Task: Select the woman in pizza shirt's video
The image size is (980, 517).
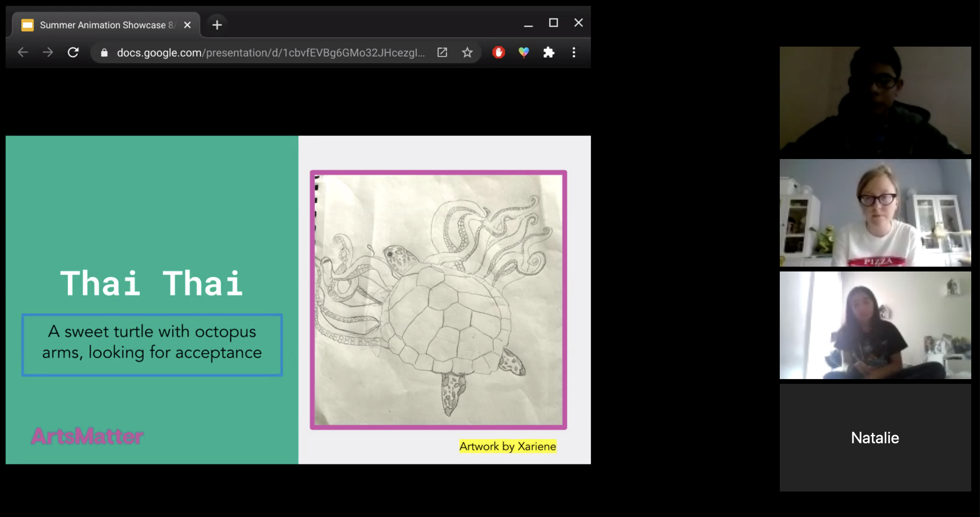Action: [875, 212]
